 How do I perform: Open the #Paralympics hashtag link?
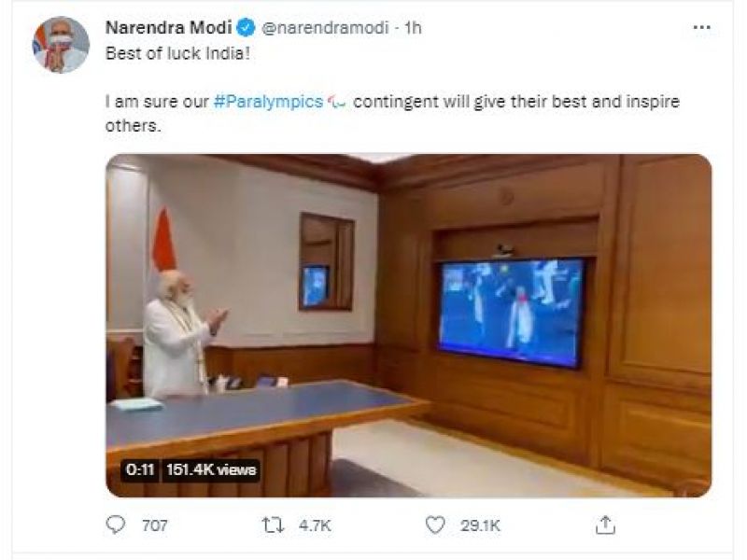click(x=268, y=102)
